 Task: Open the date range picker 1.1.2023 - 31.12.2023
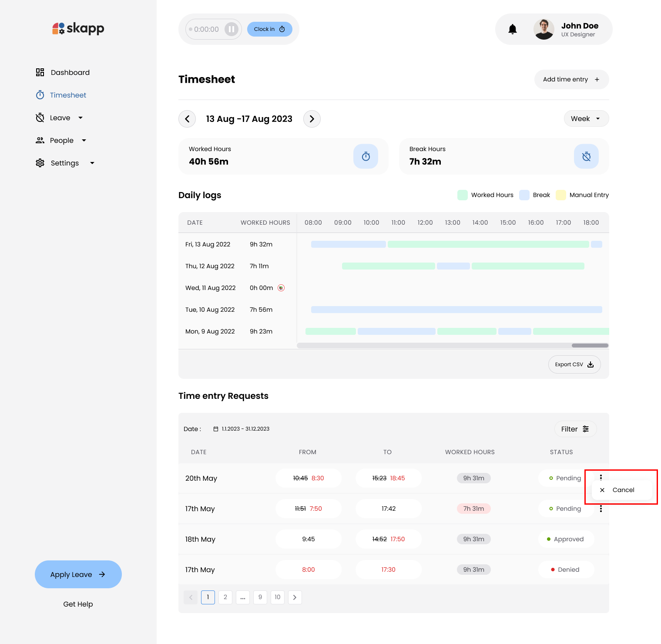pos(242,429)
